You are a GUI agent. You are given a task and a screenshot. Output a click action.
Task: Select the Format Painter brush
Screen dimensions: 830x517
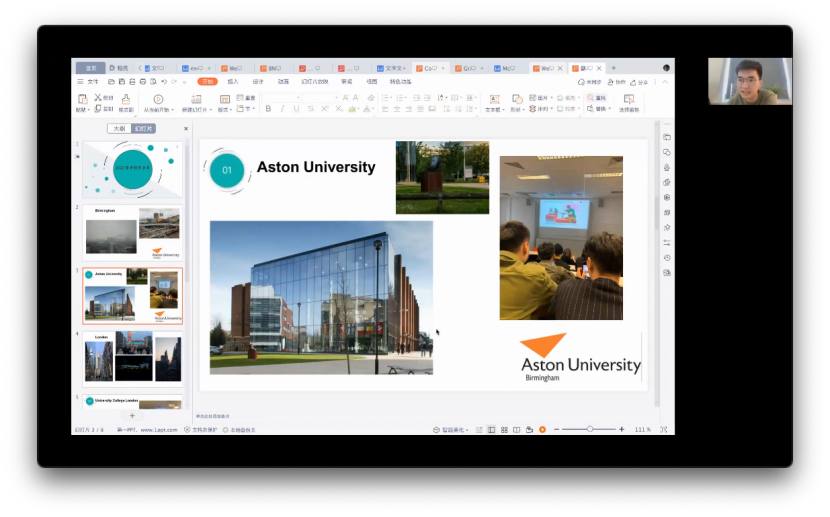[x=126, y=99]
